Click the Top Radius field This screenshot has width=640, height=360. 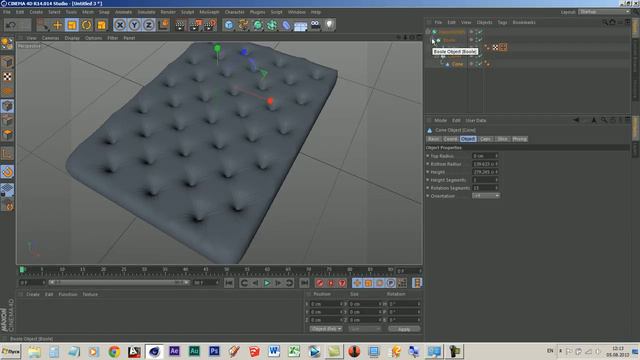pyautogui.click(x=485, y=156)
